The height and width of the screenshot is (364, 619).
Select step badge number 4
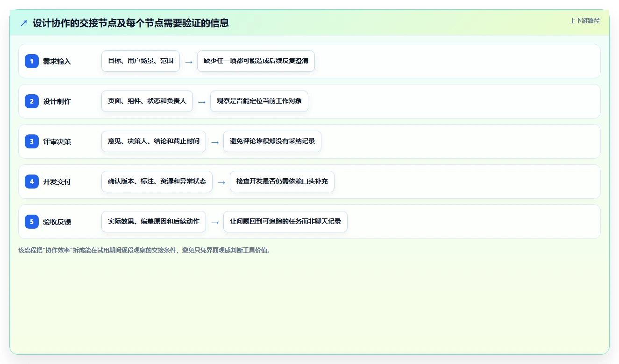[32, 182]
